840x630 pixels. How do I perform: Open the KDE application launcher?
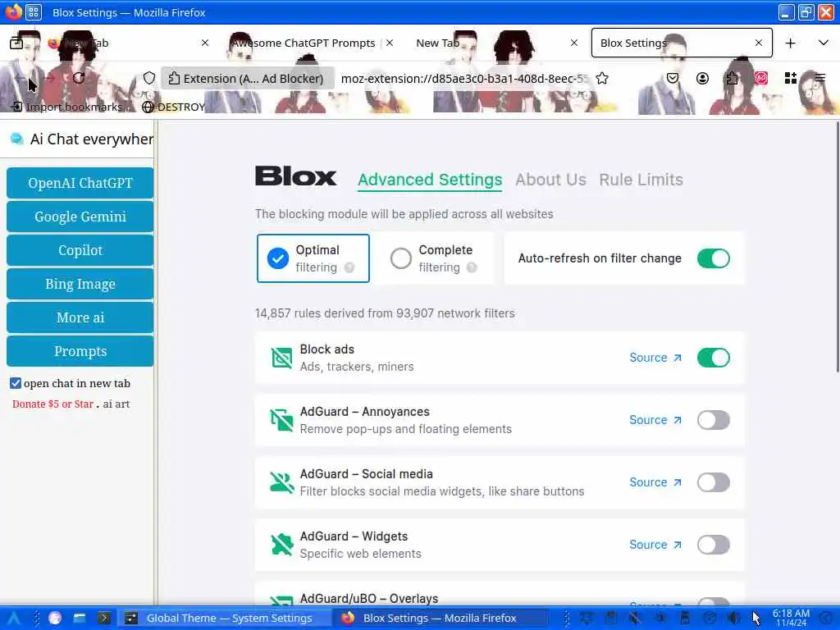[x=13, y=619]
